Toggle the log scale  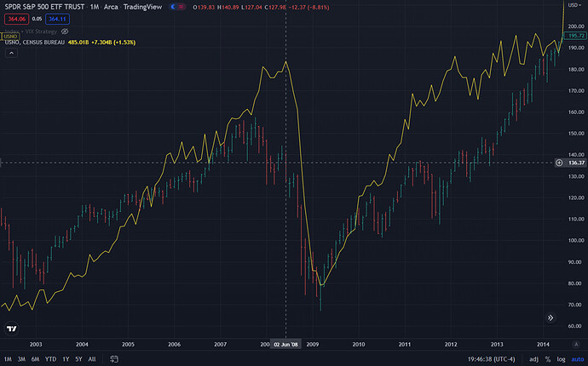click(x=561, y=359)
